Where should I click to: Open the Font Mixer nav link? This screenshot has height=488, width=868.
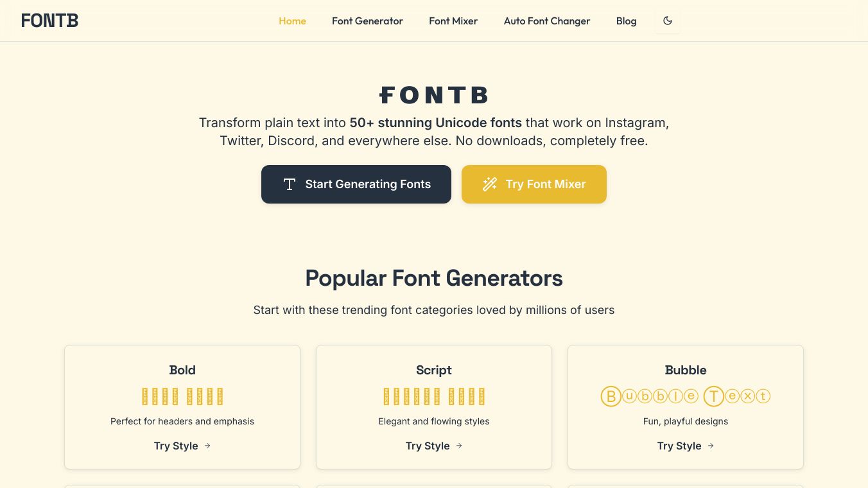[453, 21]
